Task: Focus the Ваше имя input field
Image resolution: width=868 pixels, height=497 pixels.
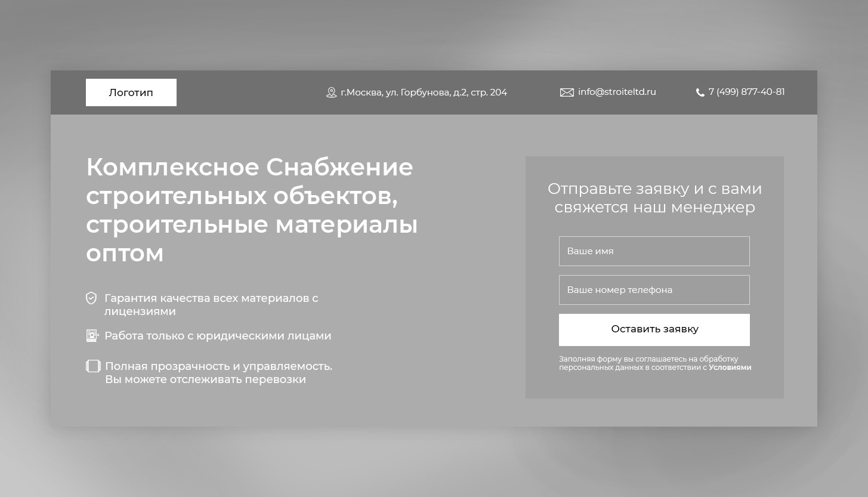Action: 654,251
